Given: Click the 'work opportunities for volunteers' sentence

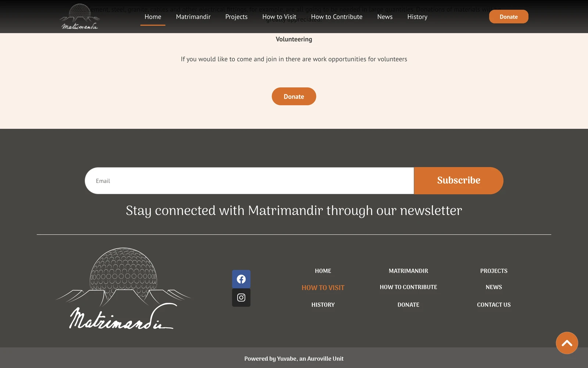Looking at the screenshot, I should coord(294,59).
